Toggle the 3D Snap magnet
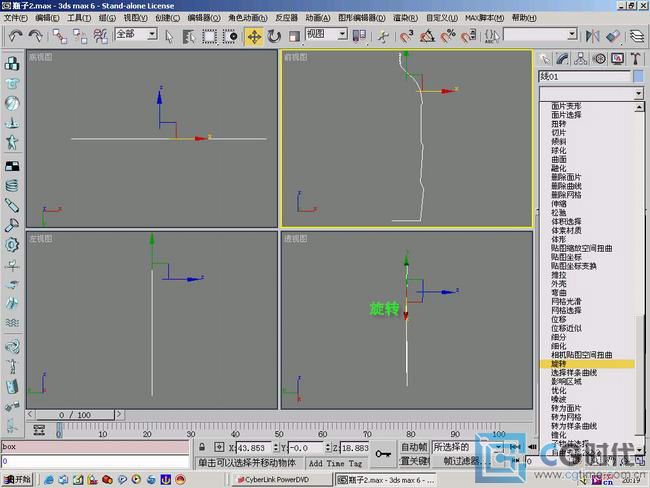 (406, 36)
